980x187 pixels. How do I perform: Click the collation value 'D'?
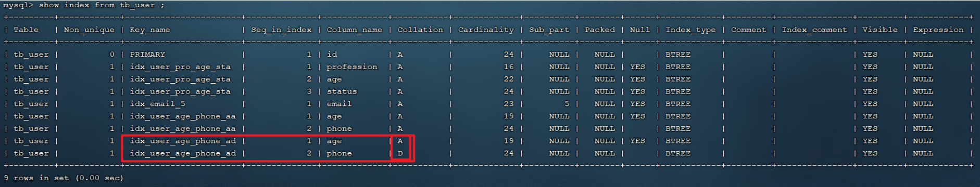click(x=400, y=153)
